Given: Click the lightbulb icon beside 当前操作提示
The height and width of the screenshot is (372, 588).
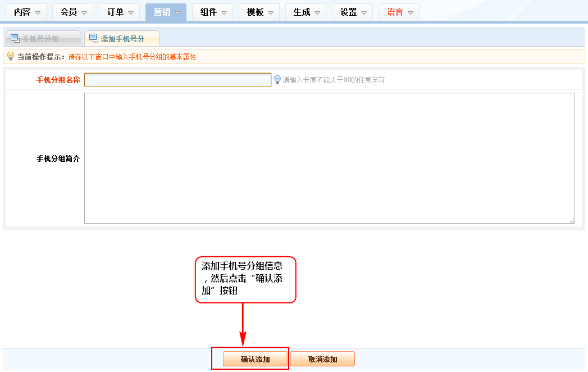Looking at the screenshot, I should click(x=10, y=56).
